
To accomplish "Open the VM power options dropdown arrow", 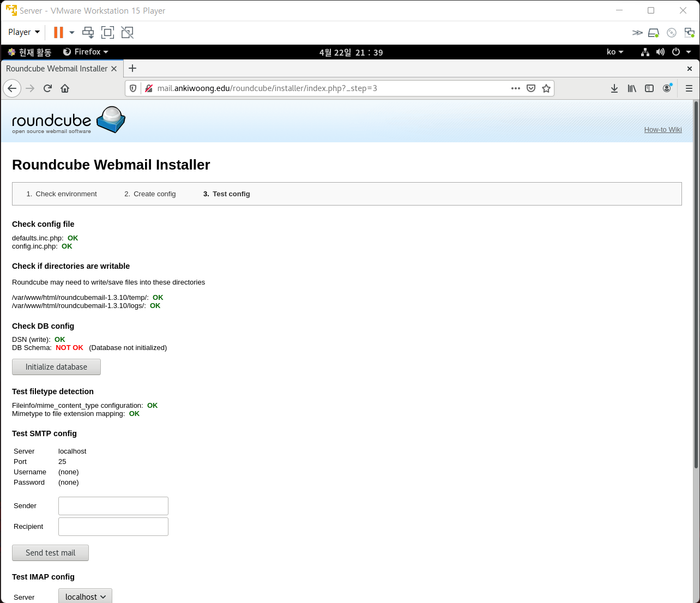I will [71, 33].
